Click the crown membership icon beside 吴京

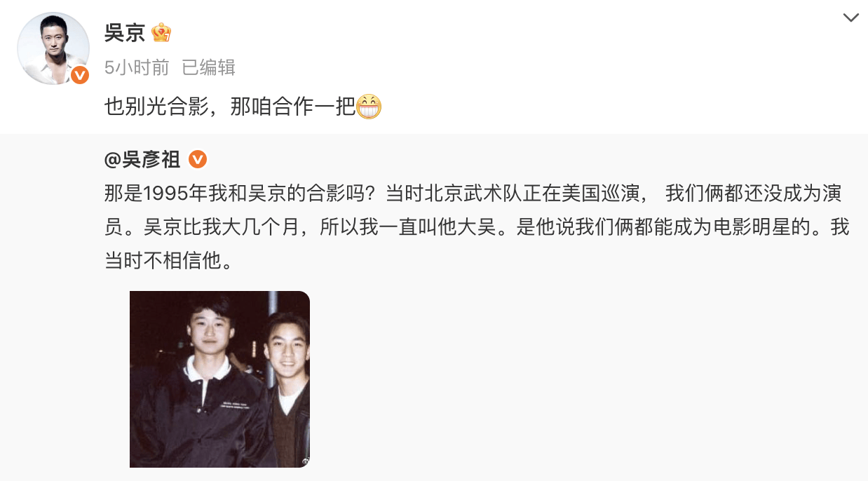(161, 32)
